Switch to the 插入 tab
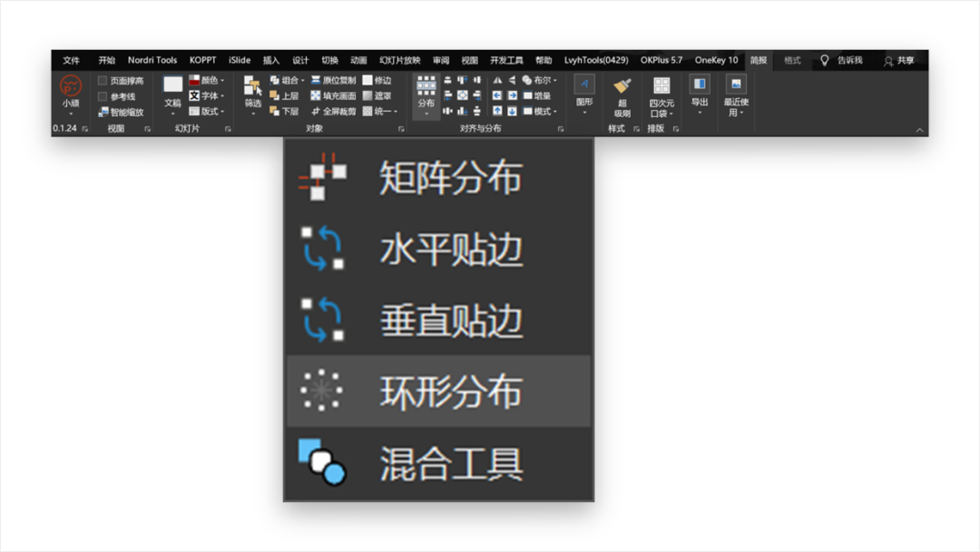Screen dimensions: 980x552 (271, 60)
